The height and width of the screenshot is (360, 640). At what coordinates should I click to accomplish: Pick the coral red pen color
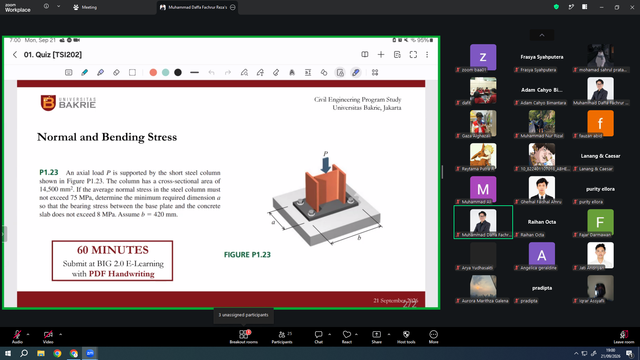click(153, 73)
